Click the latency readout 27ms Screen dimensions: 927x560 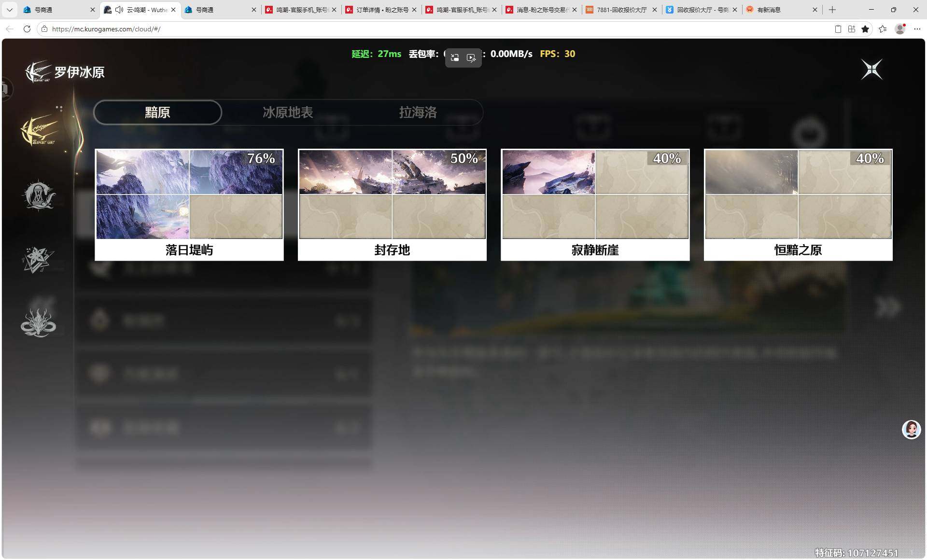[x=377, y=54]
